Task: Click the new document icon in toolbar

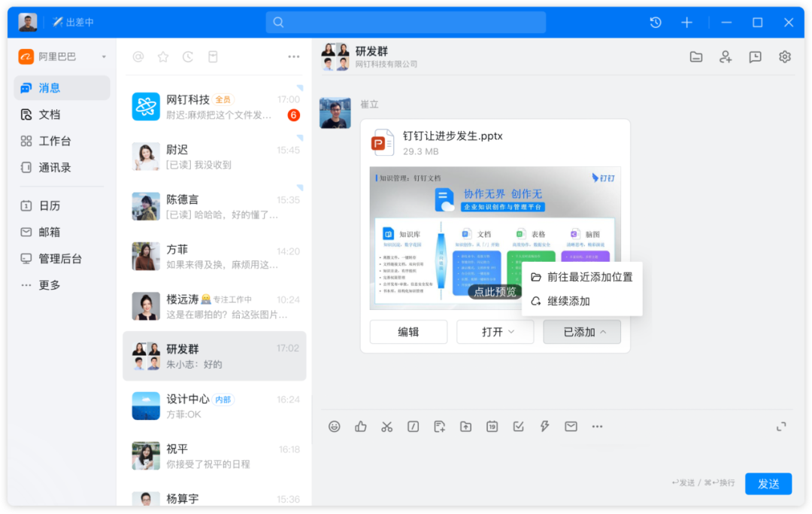Action: pyautogui.click(x=440, y=427)
